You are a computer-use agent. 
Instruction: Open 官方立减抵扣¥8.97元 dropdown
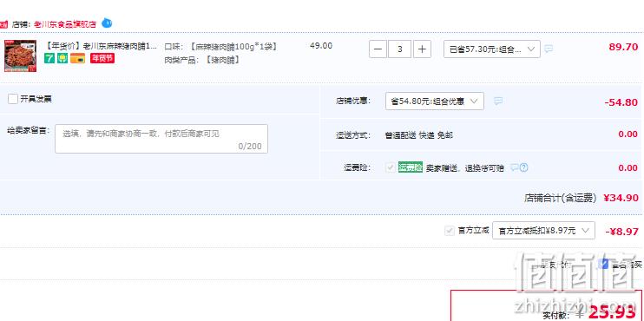[543, 231]
